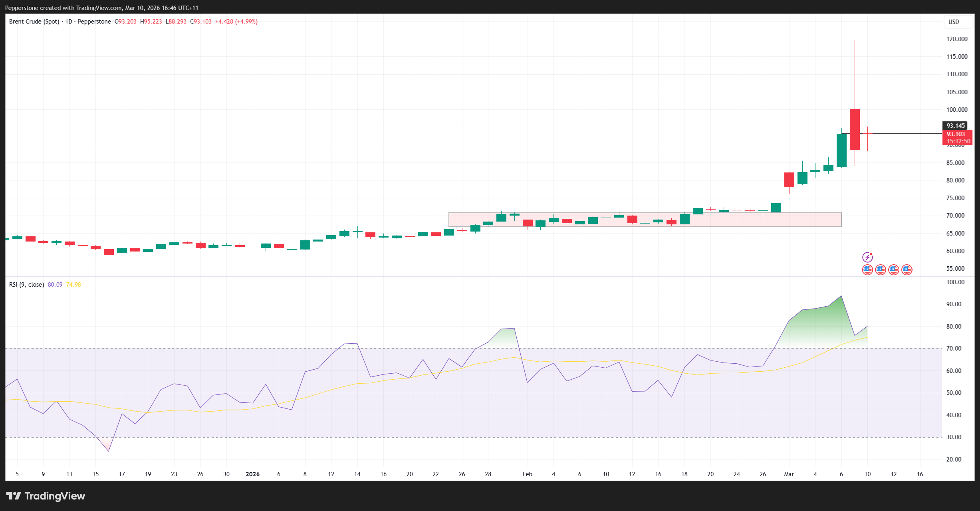Click the RSI (9, close) indicator legend
The width and height of the screenshot is (980, 511).
click(26, 285)
